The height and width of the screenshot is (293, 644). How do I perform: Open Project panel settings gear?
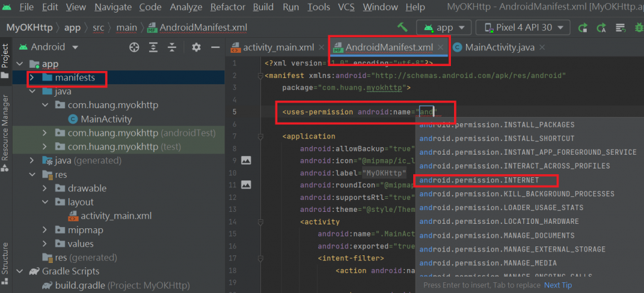pos(196,48)
